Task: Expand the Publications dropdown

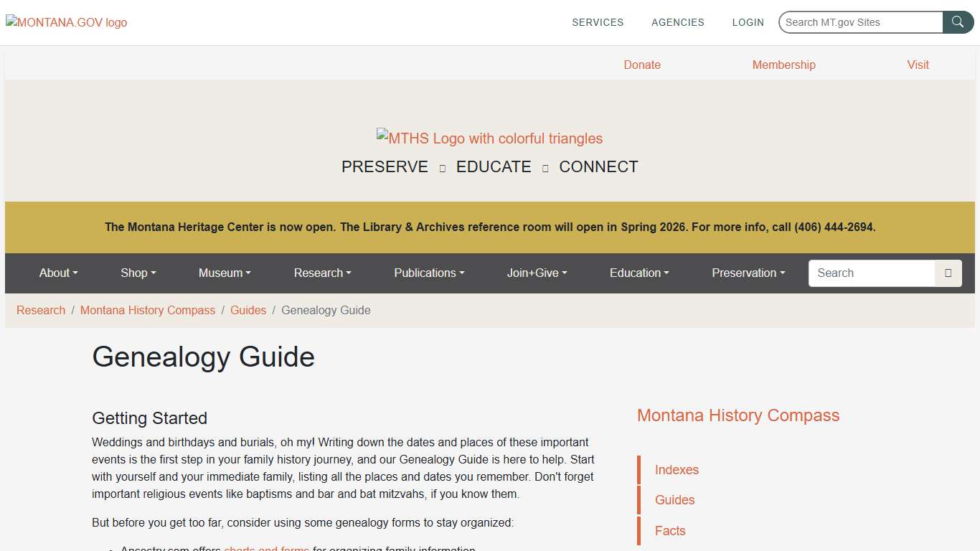Action: pos(428,273)
